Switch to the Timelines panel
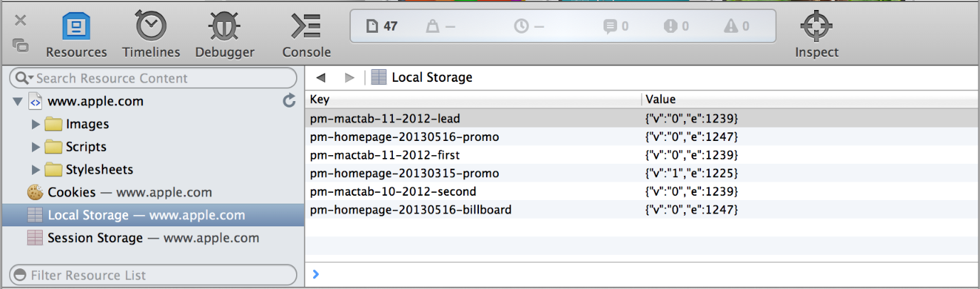 click(x=151, y=36)
